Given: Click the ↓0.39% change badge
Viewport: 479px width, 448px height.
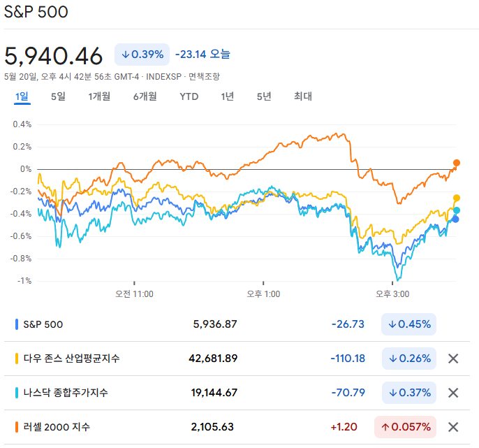Looking at the screenshot, I should pyautogui.click(x=142, y=55).
